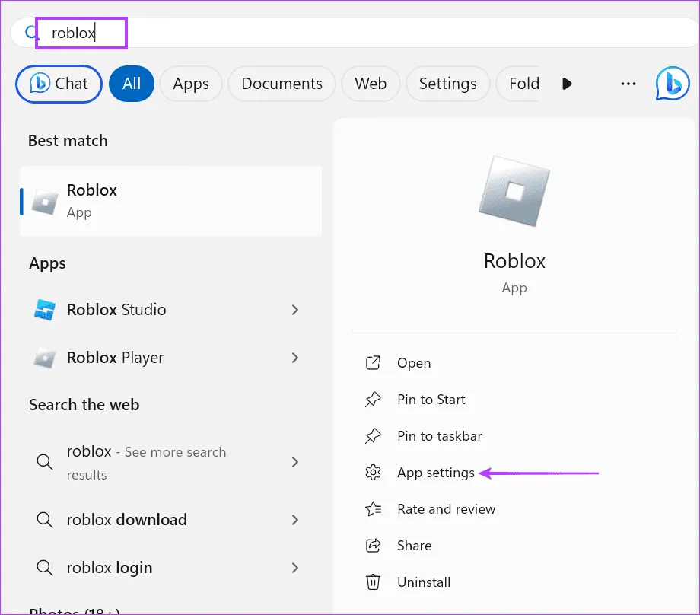
Task: Open the three-dot more options menu
Action: coord(628,84)
